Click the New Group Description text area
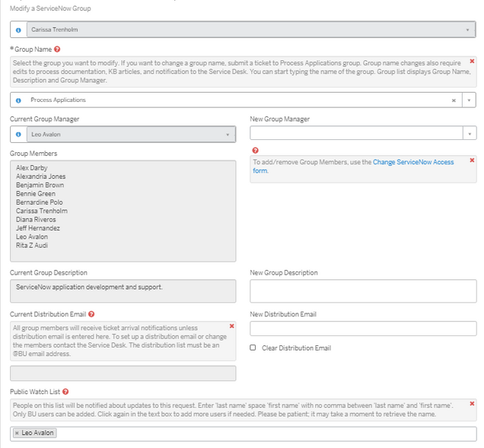This screenshot has width=484, height=448. click(x=363, y=291)
